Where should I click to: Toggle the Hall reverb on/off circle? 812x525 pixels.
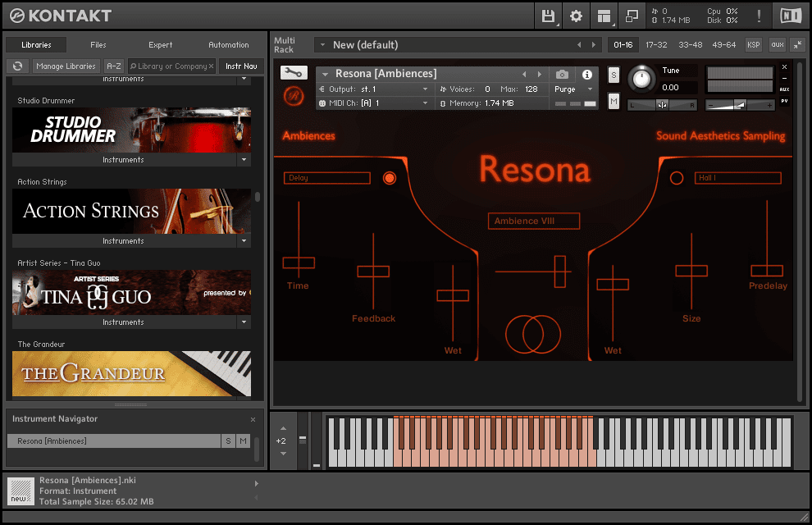pyautogui.click(x=677, y=178)
